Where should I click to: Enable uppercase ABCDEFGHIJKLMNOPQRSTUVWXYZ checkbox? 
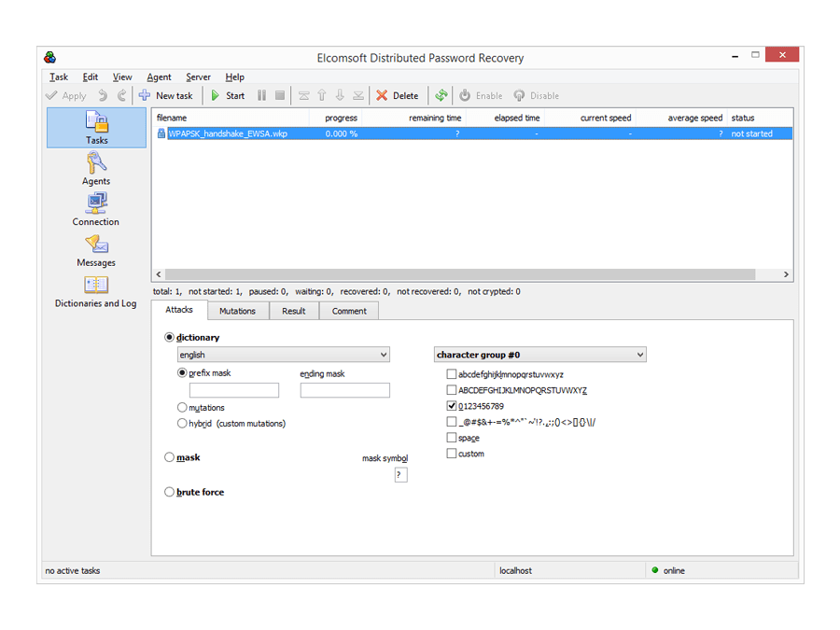[452, 389]
